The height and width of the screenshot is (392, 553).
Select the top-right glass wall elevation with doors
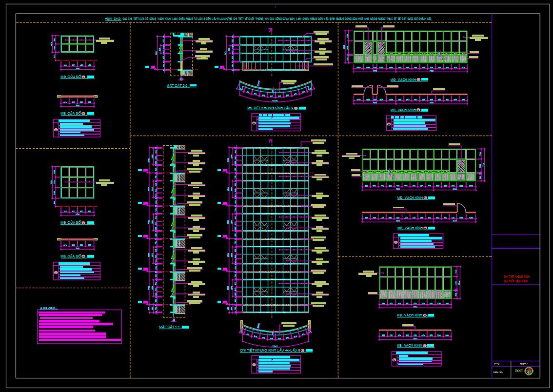click(x=410, y=47)
